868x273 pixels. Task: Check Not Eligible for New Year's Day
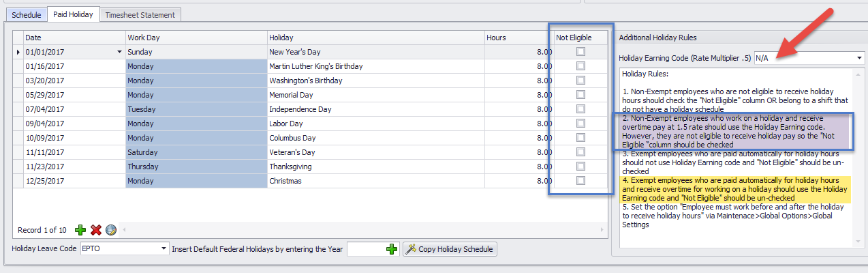[580, 52]
